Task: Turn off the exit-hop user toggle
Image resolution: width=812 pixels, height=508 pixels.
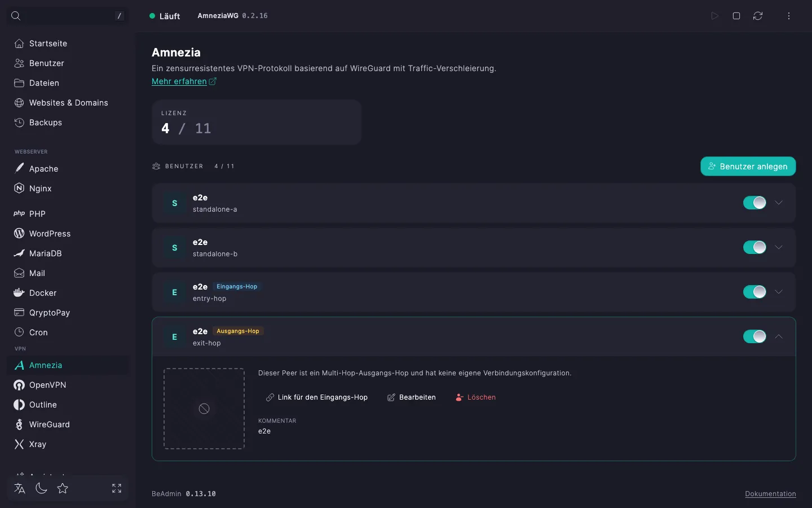Action: (x=754, y=336)
